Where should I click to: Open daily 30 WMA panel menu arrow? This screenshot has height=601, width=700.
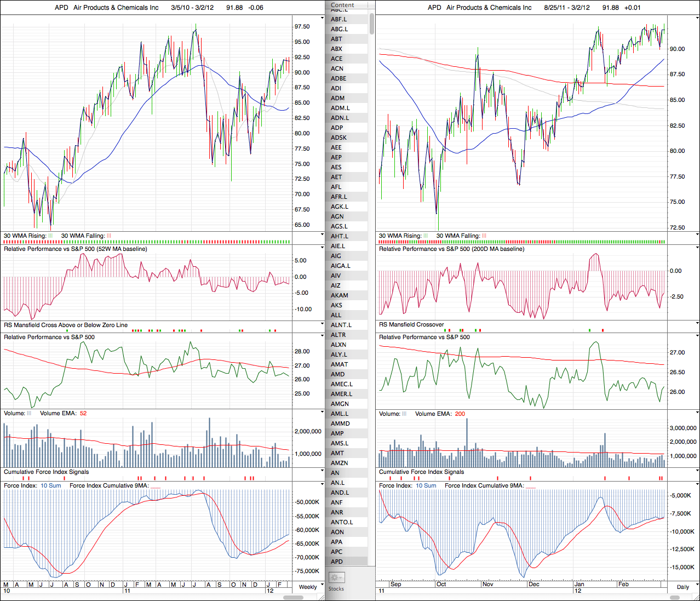coord(697,234)
